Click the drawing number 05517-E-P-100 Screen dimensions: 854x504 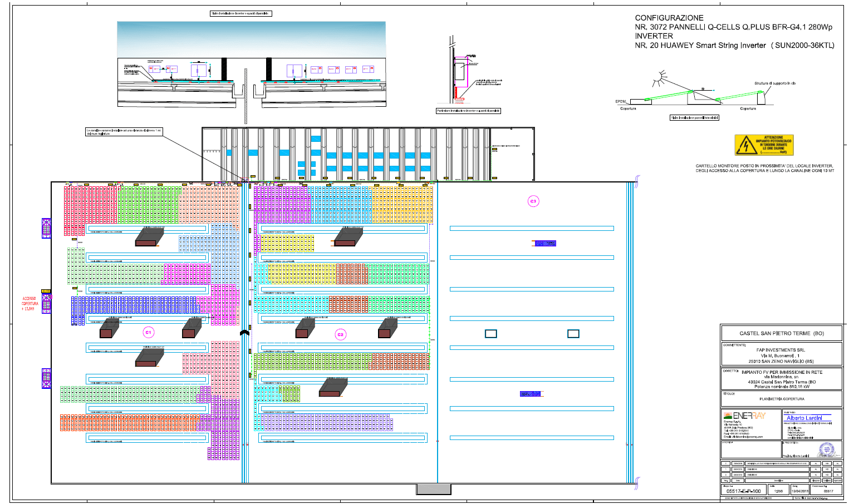743,491
